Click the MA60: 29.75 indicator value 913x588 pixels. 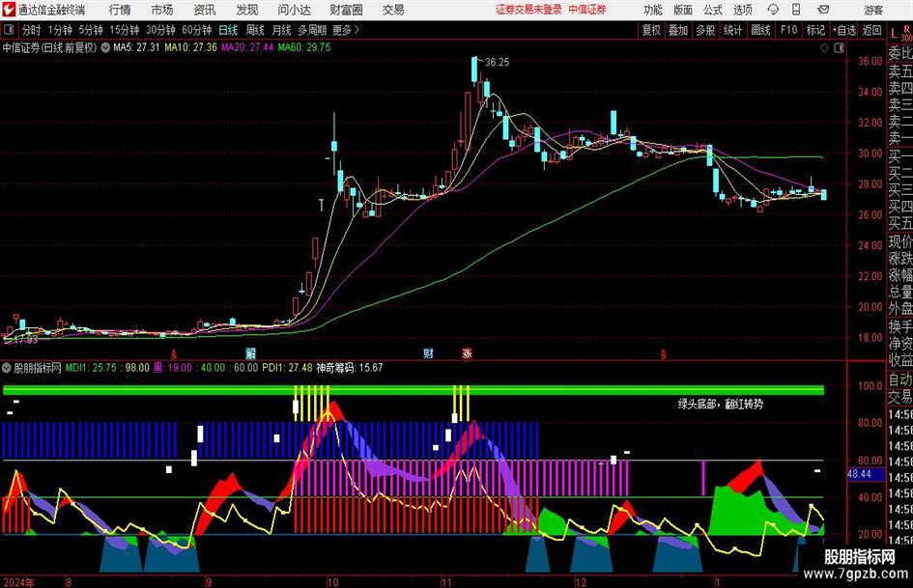tap(304, 47)
